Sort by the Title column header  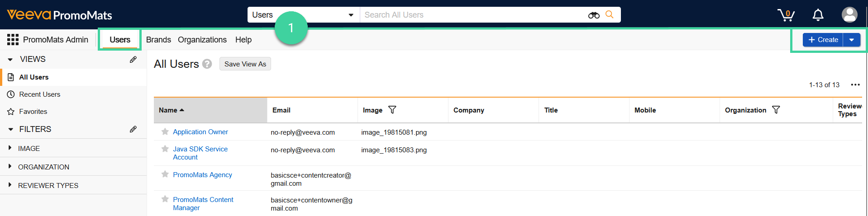pos(584,110)
